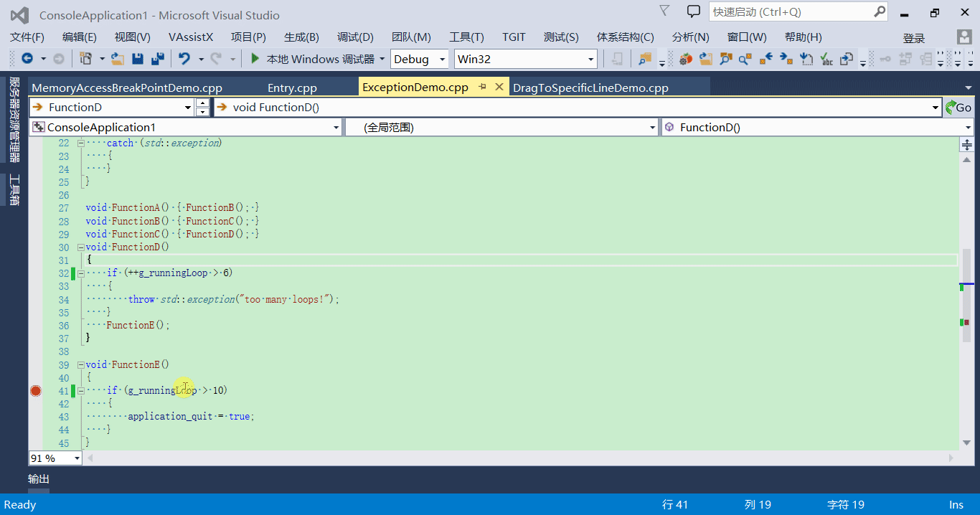Expand the debugger target dropdown arrow
Image resolution: width=980 pixels, height=515 pixels.
click(x=382, y=59)
